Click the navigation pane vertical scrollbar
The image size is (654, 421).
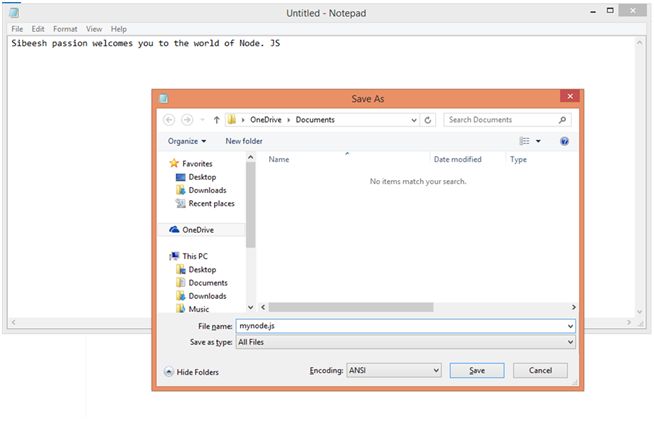[x=250, y=204]
